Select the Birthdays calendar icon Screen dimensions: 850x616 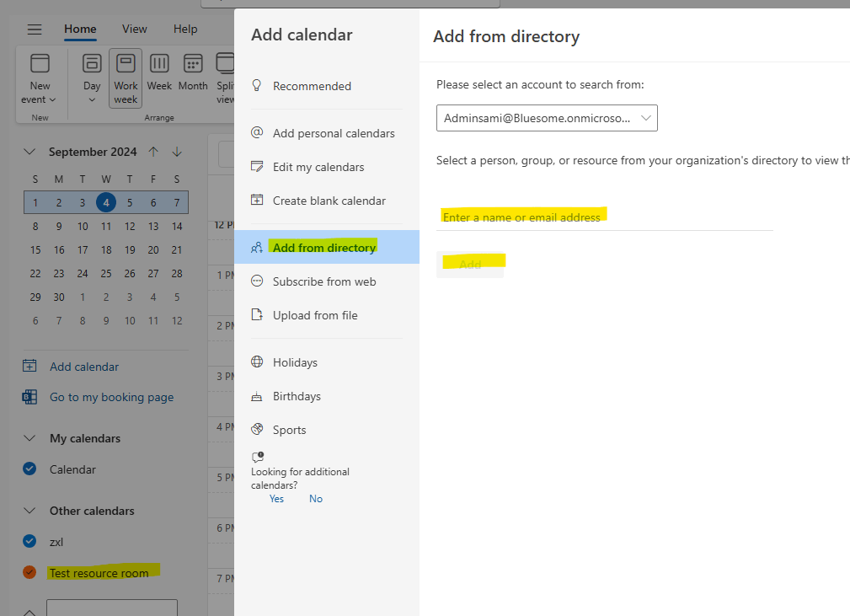(256, 396)
